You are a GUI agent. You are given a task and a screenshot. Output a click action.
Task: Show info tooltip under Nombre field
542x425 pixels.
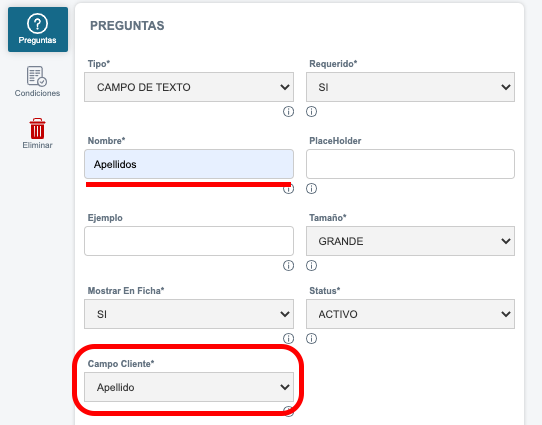pyautogui.click(x=288, y=189)
